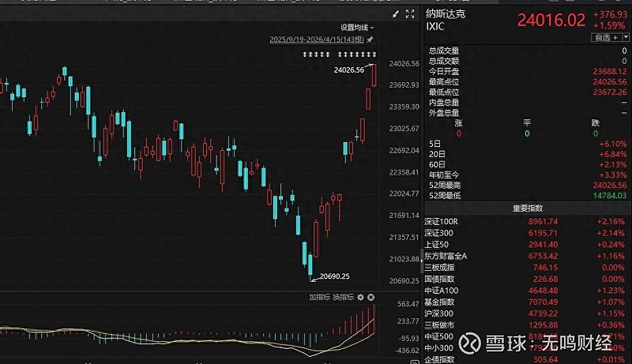Click the 20日 change +6.84%
This screenshot has width=632, height=364.
coord(613,155)
